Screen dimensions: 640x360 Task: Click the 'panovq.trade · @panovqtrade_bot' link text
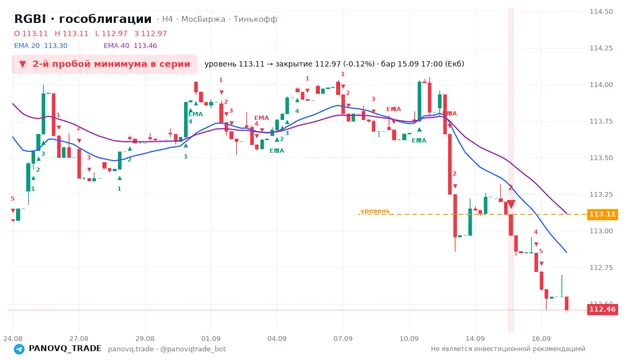click(x=167, y=349)
